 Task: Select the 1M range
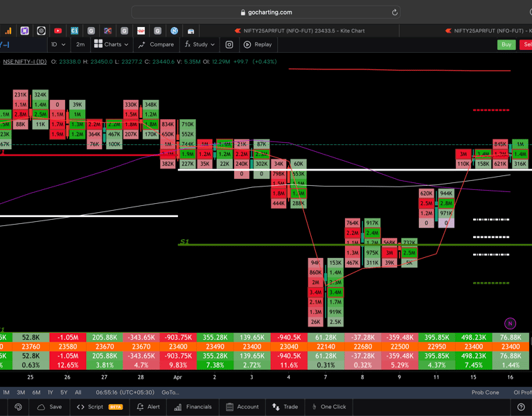click(x=6, y=392)
